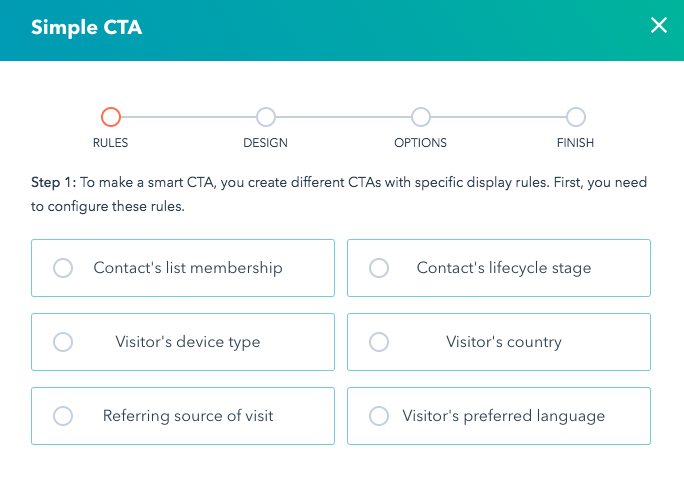
Task: Go to the RULES step label
Action: tap(110, 143)
